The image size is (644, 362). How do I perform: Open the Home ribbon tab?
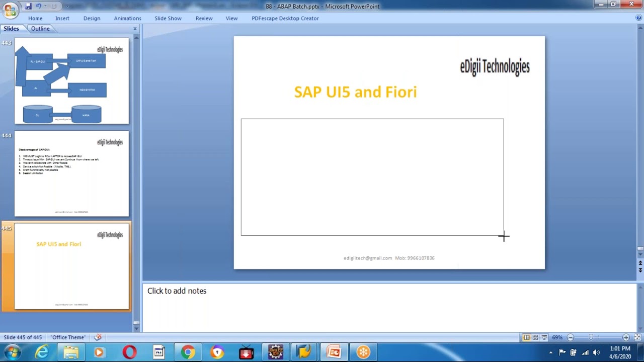pyautogui.click(x=35, y=18)
